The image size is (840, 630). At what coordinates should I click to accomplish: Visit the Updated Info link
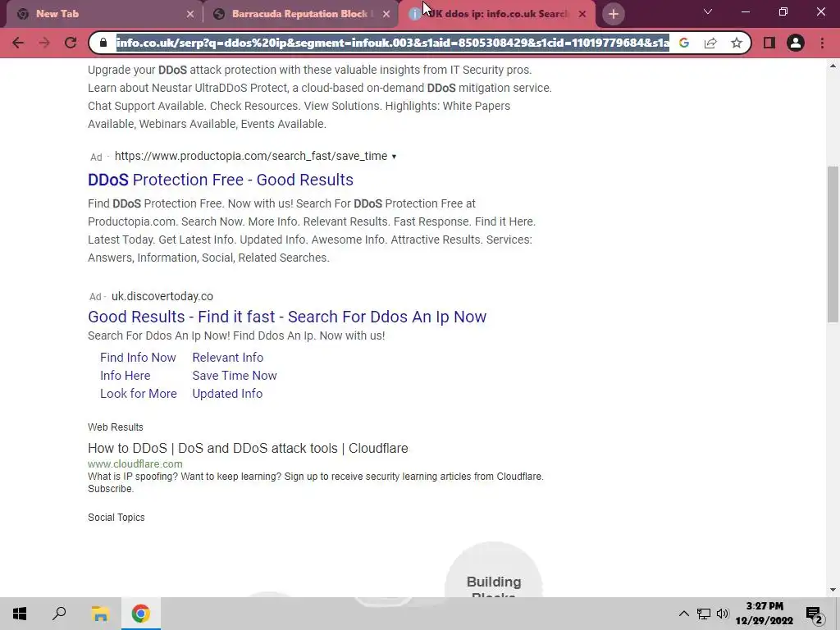pos(227,394)
